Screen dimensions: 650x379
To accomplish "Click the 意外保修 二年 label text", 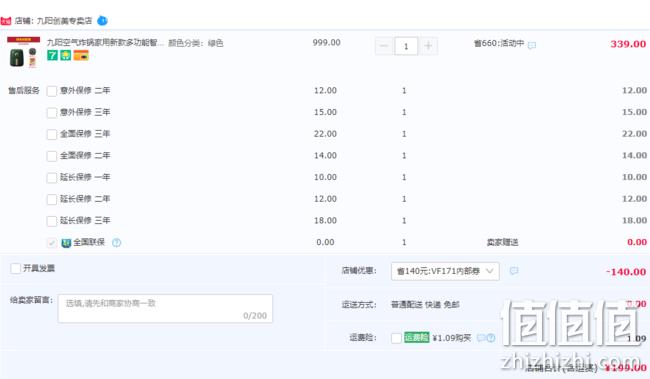I will click(85, 90).
